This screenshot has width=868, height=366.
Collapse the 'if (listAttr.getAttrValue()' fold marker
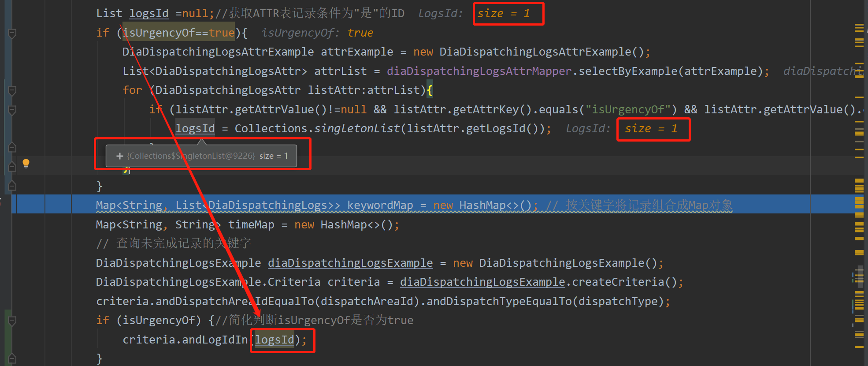[12, 110]
